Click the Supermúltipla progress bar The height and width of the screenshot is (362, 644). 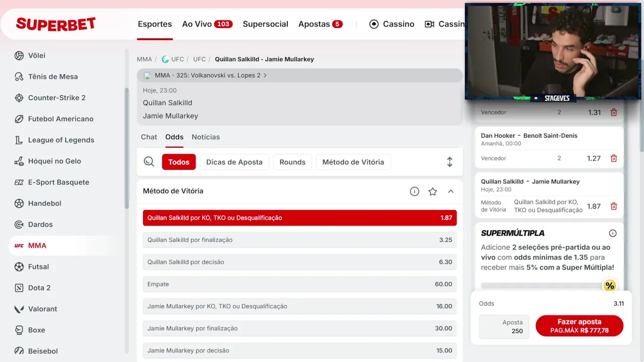tap(542, 286)
